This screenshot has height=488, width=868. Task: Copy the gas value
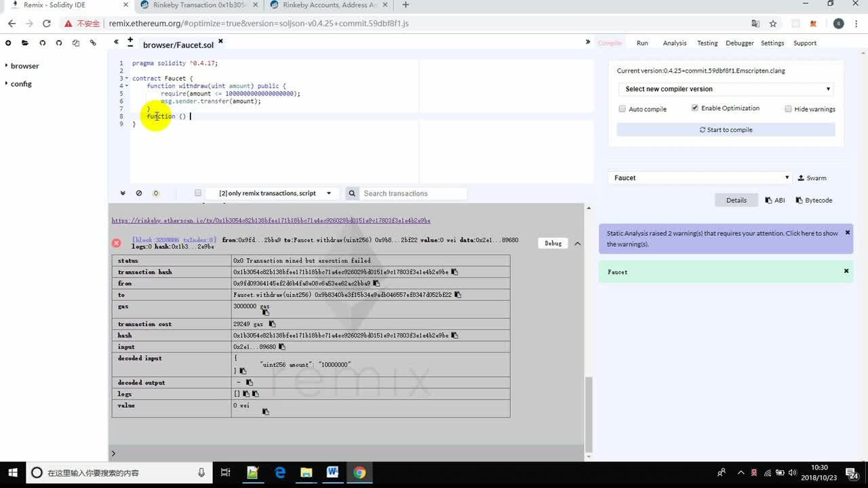point(266,312)
